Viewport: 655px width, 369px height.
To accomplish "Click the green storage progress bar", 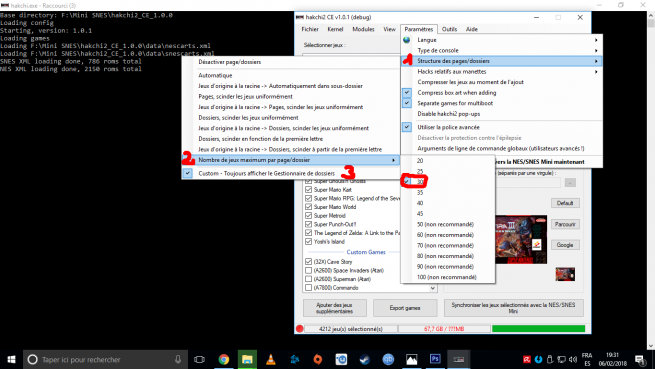I will tap(538, 329).
